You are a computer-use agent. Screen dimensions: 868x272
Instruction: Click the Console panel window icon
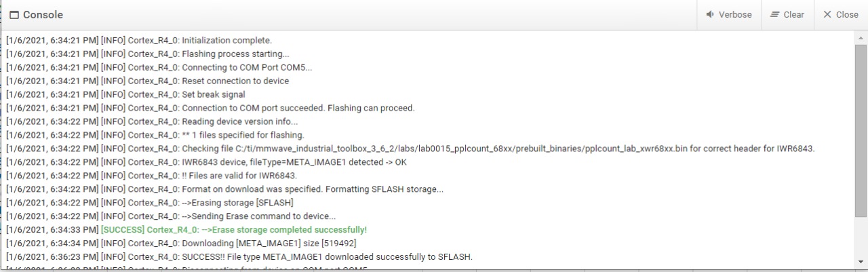point(14,15)
